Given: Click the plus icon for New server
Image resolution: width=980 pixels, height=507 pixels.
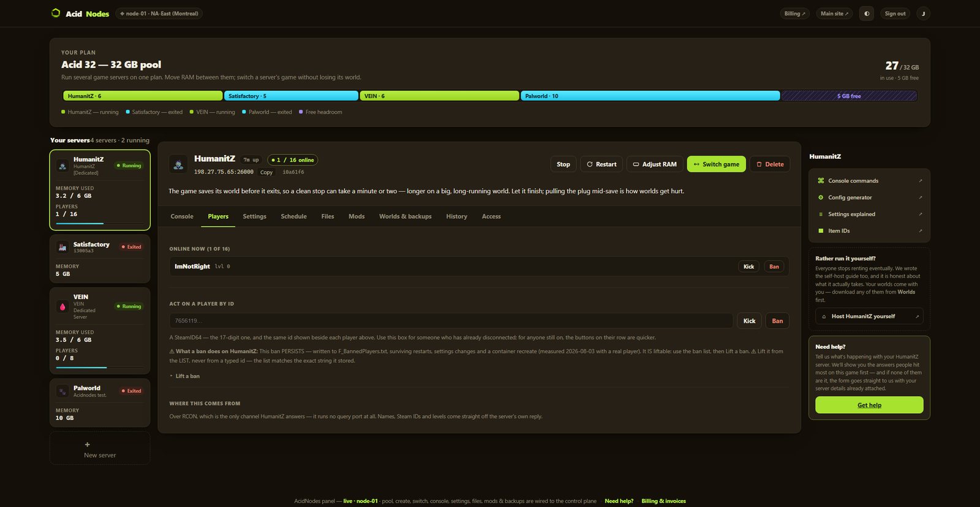Looking at the screenshot, I should tap(87, 444).
